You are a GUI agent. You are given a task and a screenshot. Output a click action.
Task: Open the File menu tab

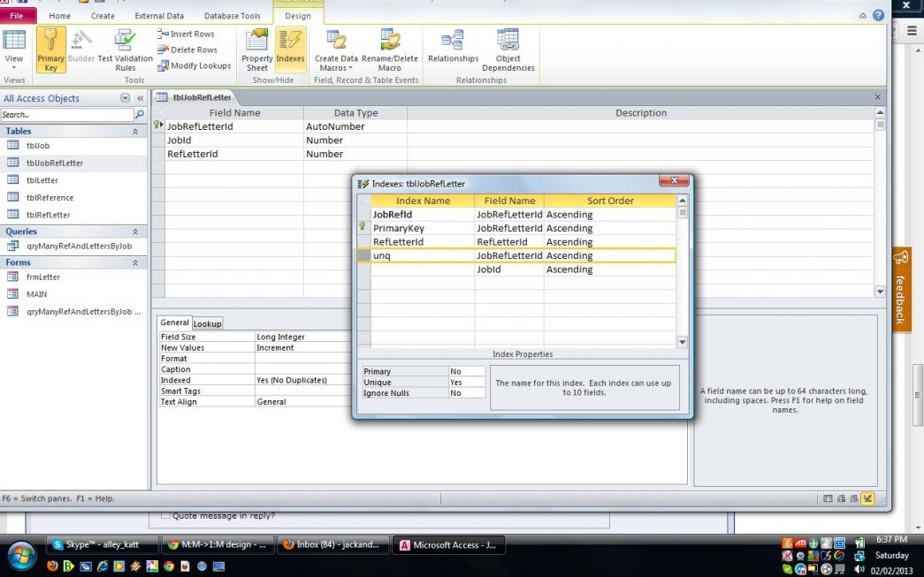(x=17, y=16)
